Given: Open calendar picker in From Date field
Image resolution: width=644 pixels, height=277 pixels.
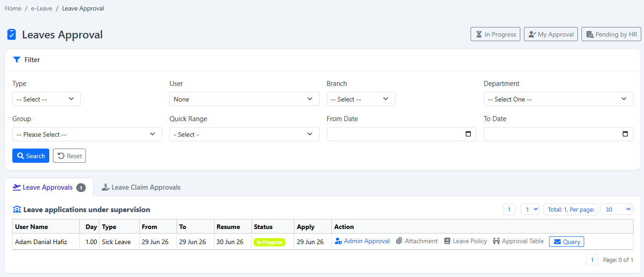Looking at the screenshot, I should tap(468, 134).
